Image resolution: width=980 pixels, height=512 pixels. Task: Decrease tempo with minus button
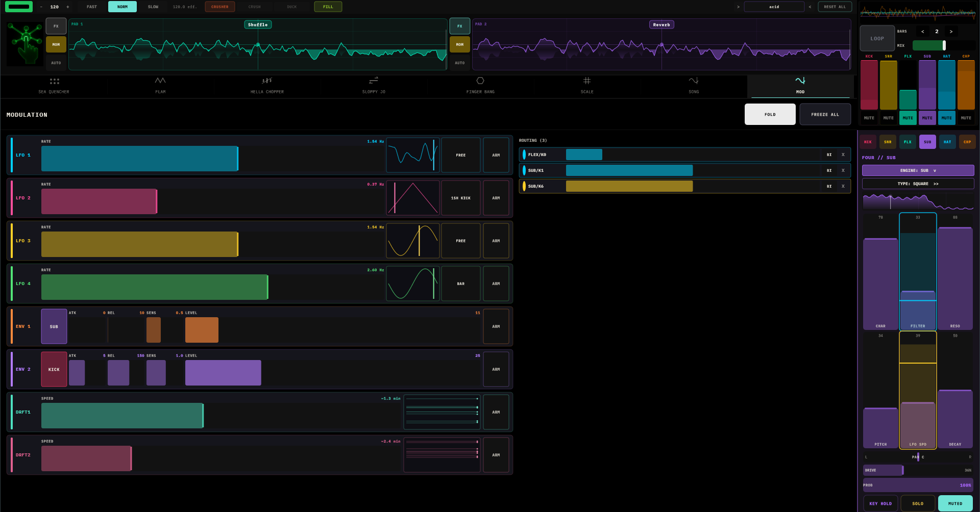click(x=41, y=7)
